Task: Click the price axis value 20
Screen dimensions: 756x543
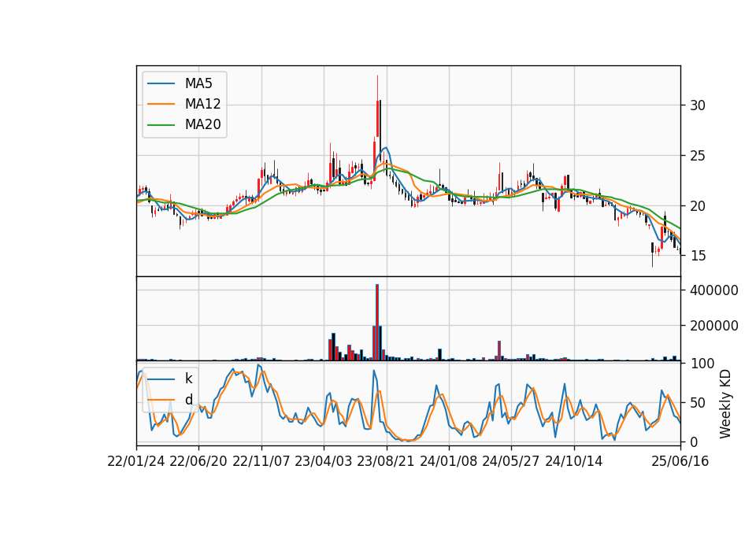Action: point(698,205)
